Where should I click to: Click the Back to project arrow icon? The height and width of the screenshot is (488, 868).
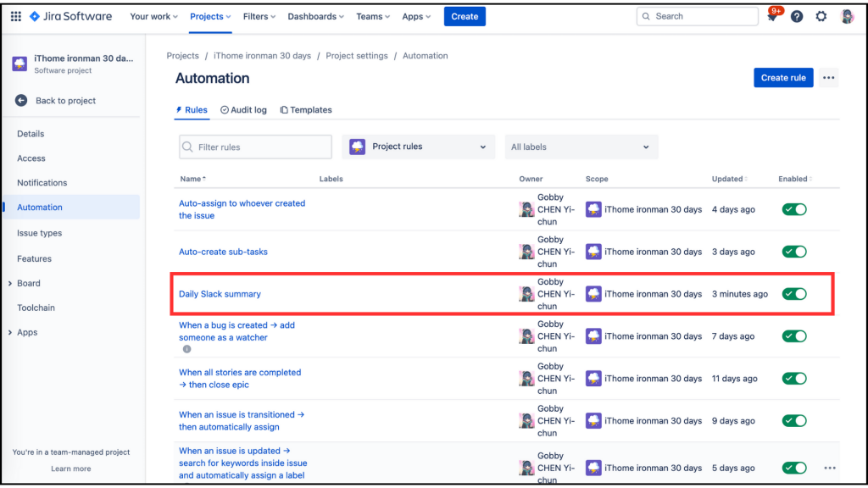pyautogui.click(x=21, y=101)
